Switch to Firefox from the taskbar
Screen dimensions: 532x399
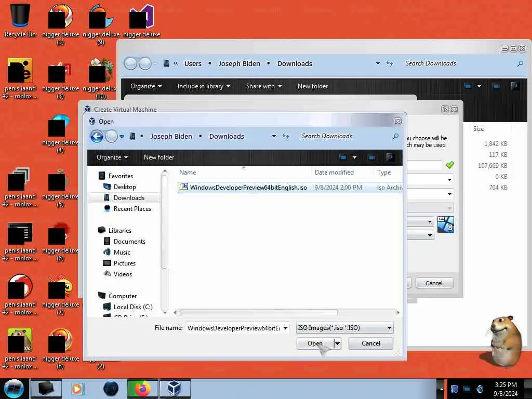[143, 389]
